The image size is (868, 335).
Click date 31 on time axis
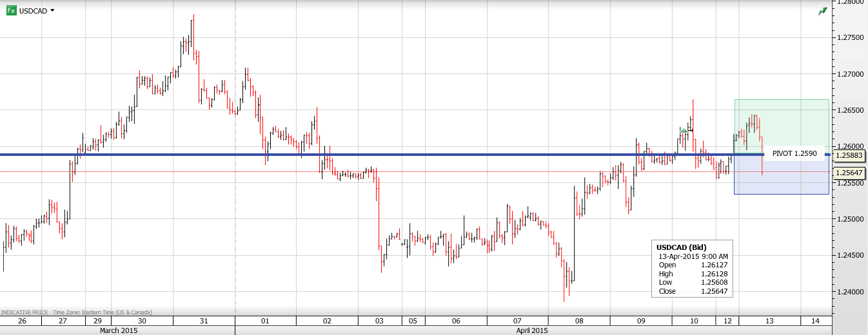(202, 321)
